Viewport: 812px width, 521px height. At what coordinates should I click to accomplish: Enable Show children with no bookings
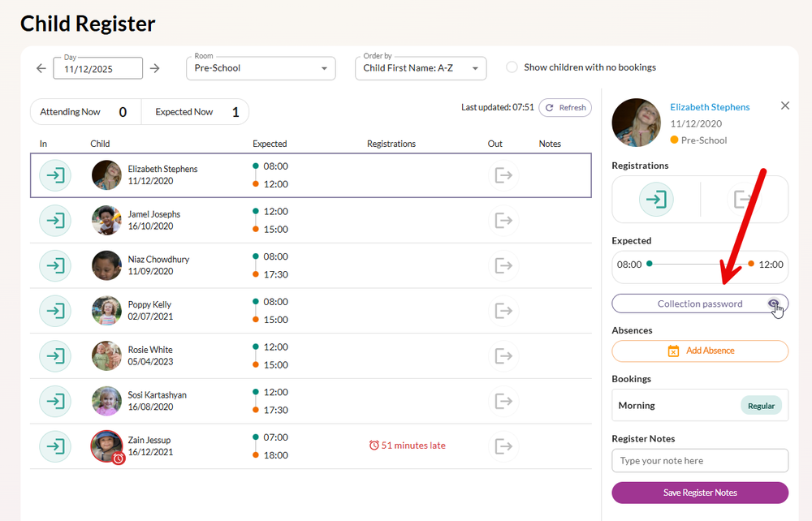click(x=512, y=67)
